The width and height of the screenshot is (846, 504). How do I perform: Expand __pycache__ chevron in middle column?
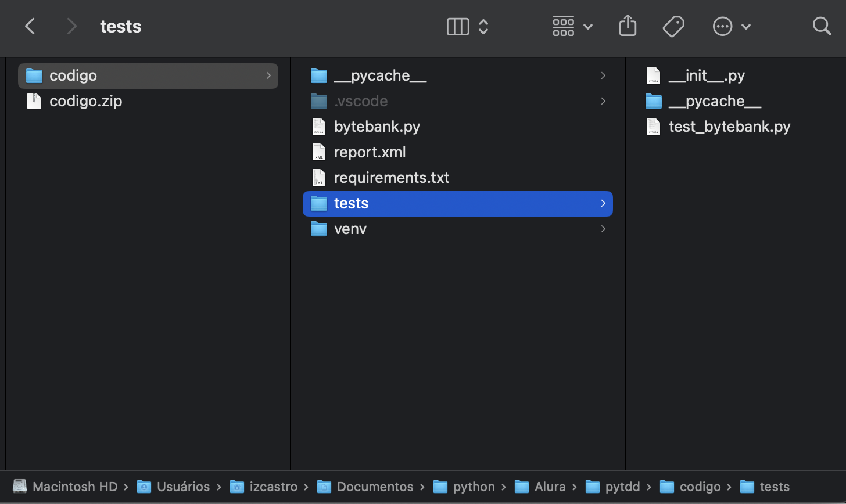(603, 75)
